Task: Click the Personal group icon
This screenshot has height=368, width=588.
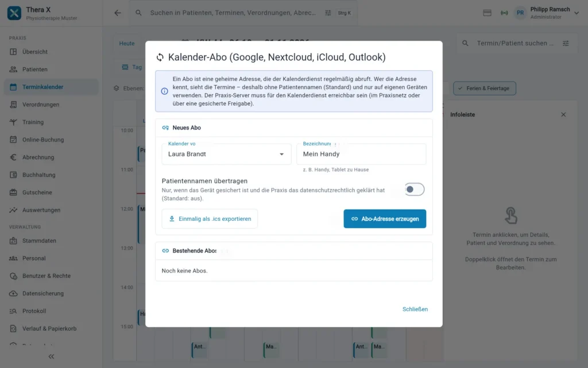Action: tap(13, 258)
